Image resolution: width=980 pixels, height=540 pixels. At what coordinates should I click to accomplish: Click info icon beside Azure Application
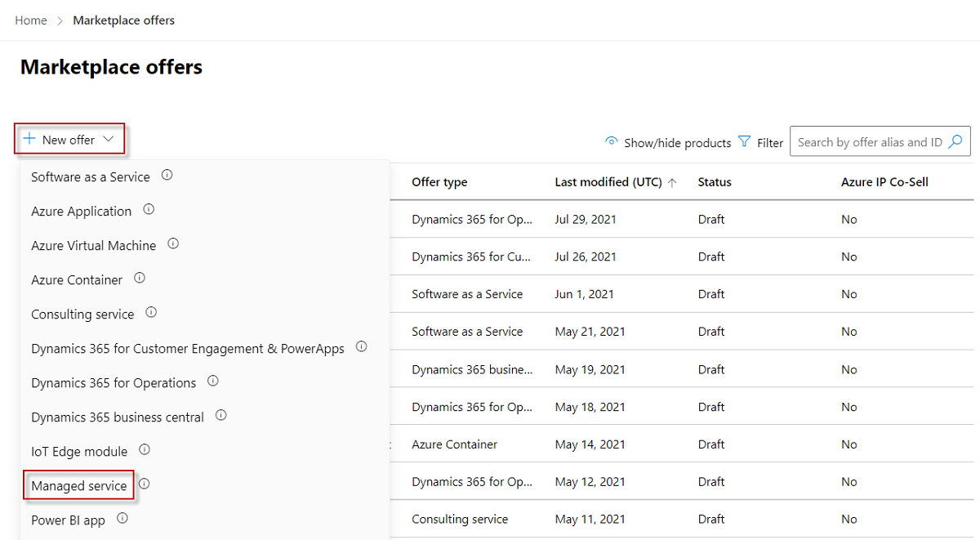coord(149,209)
